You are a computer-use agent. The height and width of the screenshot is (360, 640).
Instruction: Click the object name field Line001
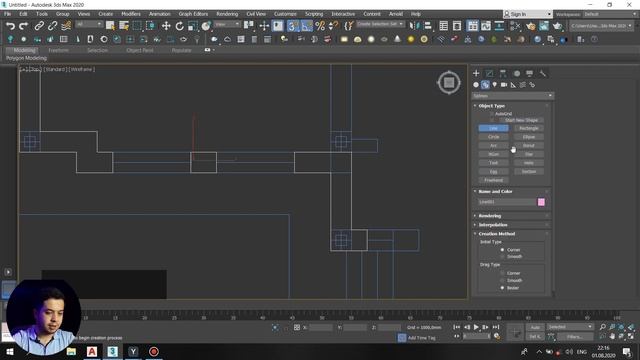(507, 202)
